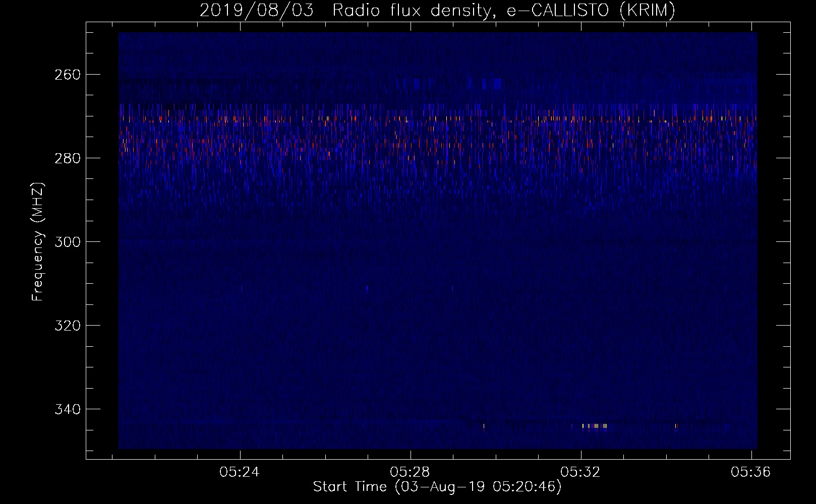816x504 pixels.
Task: Click the 'Frequency (MHZ)' axis label
Action: pyautogui.click(x=38, y=241)
